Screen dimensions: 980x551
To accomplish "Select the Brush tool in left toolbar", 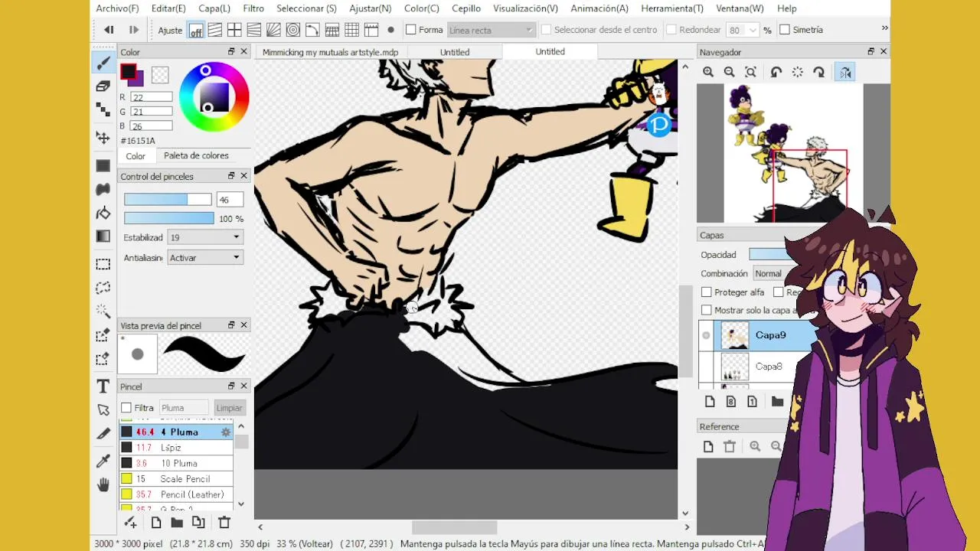I will click(103, 62).
